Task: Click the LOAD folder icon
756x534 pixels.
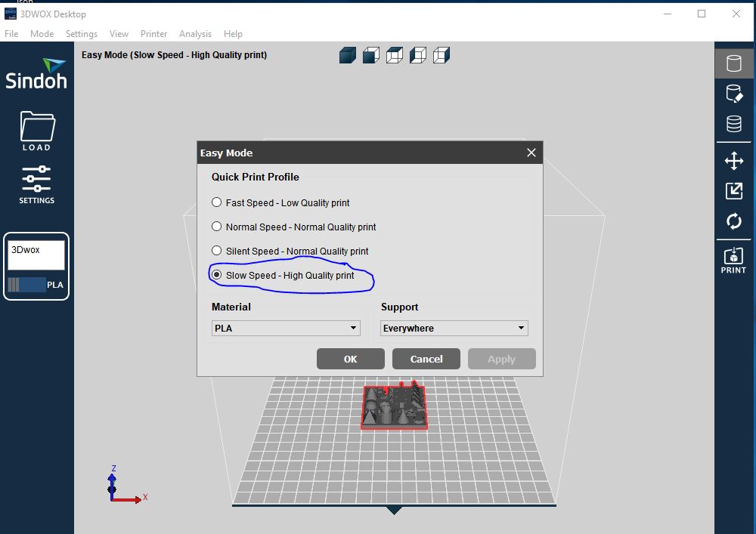Action: tap(37, 131)
